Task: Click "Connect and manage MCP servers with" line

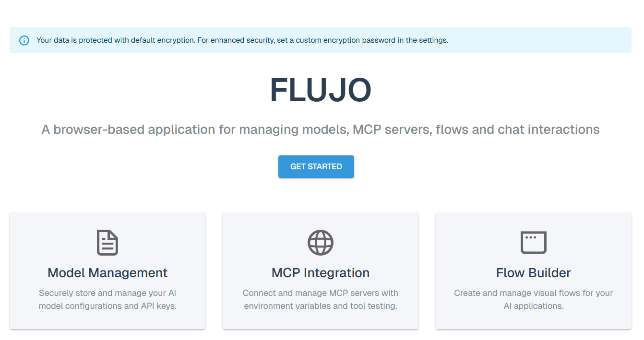Action: click(321, 293)
